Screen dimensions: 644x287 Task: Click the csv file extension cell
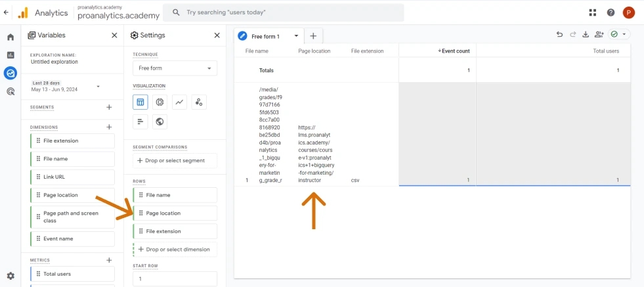pyautogui.click(x=355, y=180)
